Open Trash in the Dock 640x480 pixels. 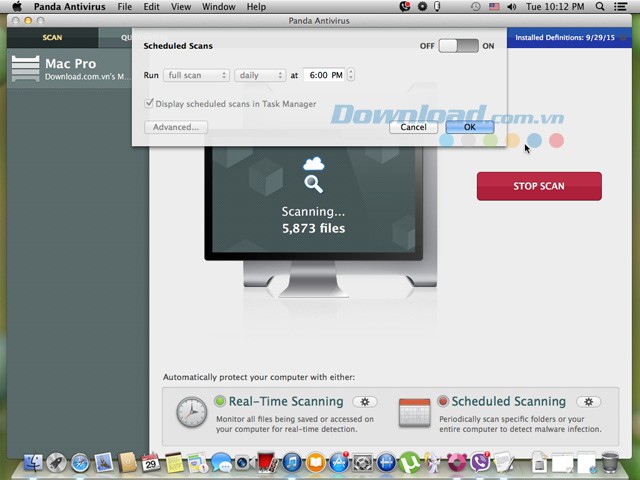pos(609,462)
